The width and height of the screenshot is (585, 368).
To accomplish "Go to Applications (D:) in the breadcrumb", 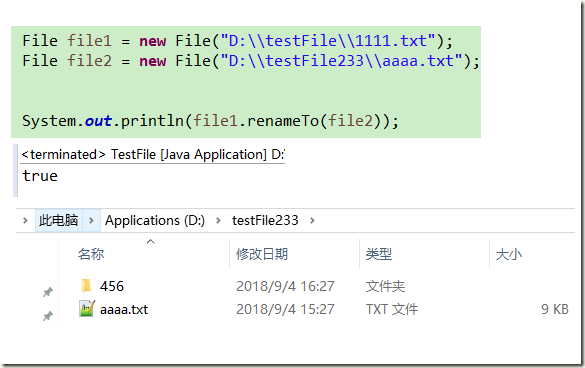I will click(155, 221).
